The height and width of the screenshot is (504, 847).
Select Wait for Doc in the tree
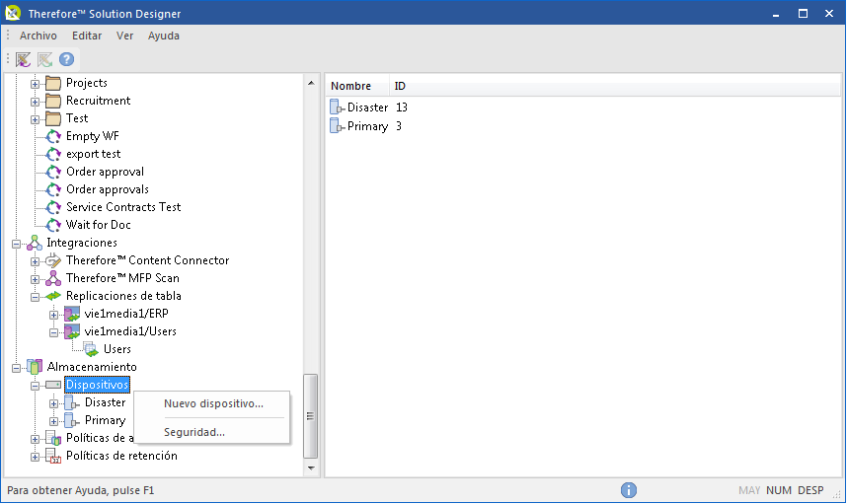tap(99, 225)
